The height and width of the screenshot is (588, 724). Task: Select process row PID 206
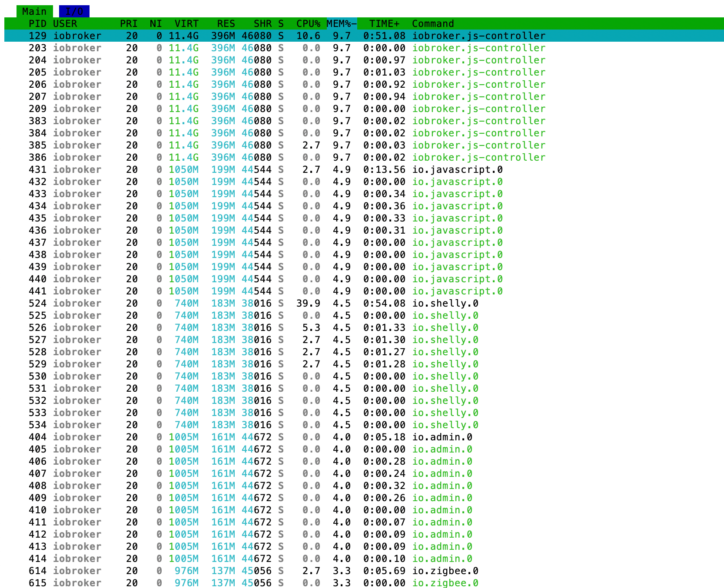(364, 84)
